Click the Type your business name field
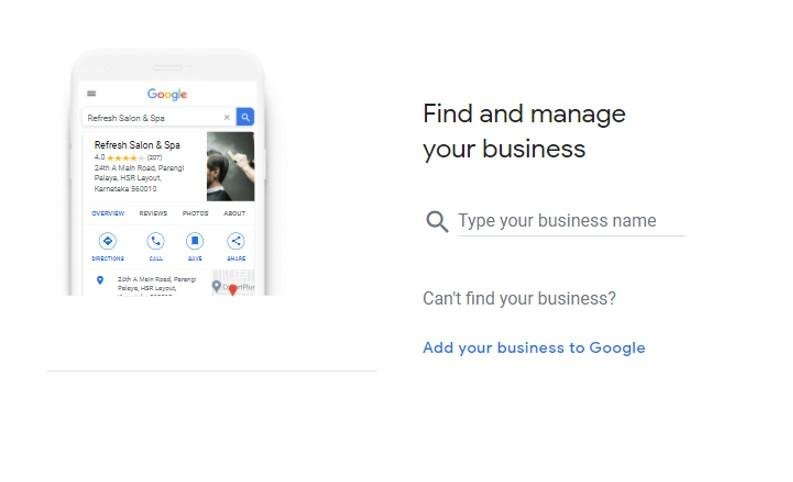This screenshot has height=482, width=793. click(571, 221)
